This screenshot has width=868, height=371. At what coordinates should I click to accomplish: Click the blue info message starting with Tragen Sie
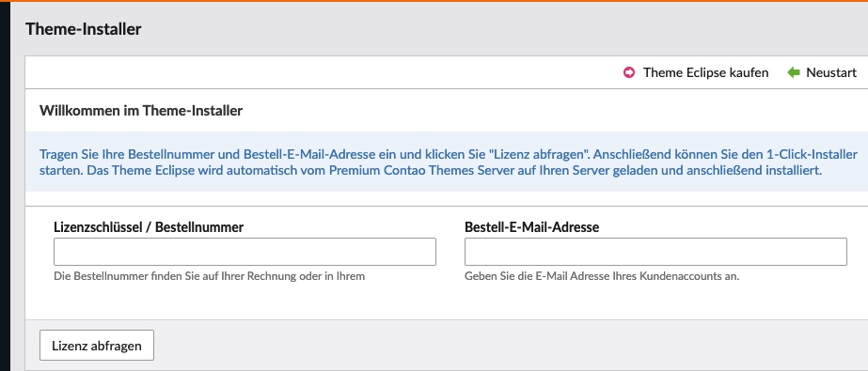pyautogui.click(x=447, y=162)
